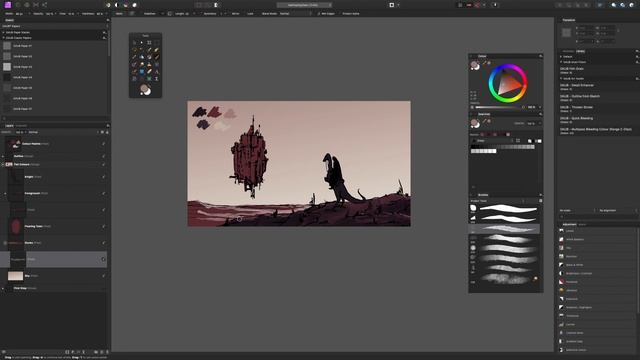Open the Liquify Persona in top toolbar
This screenshot has height=360, width=640.
pyautogui.click(x=18, y=5)
